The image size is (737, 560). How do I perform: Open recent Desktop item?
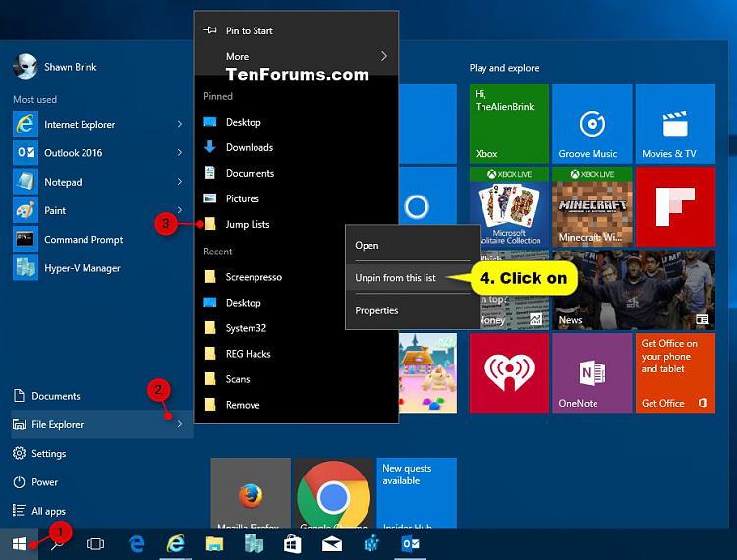296,303
